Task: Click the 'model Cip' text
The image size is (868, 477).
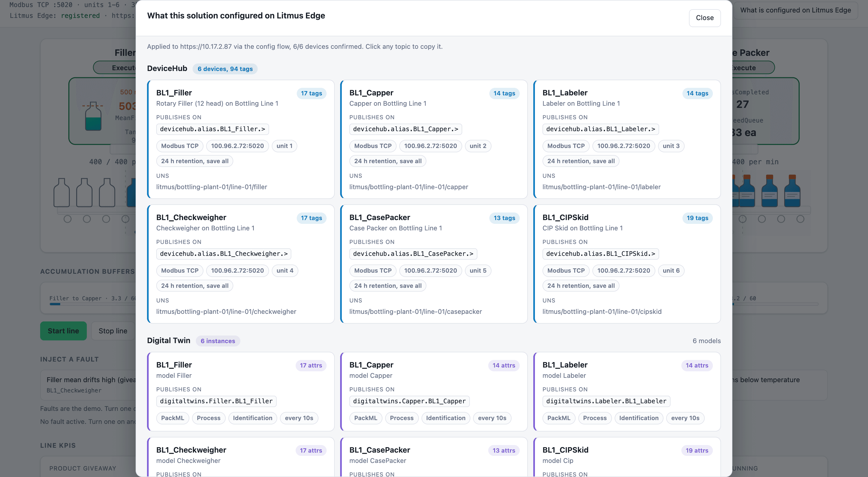Action: click(558, 461)
